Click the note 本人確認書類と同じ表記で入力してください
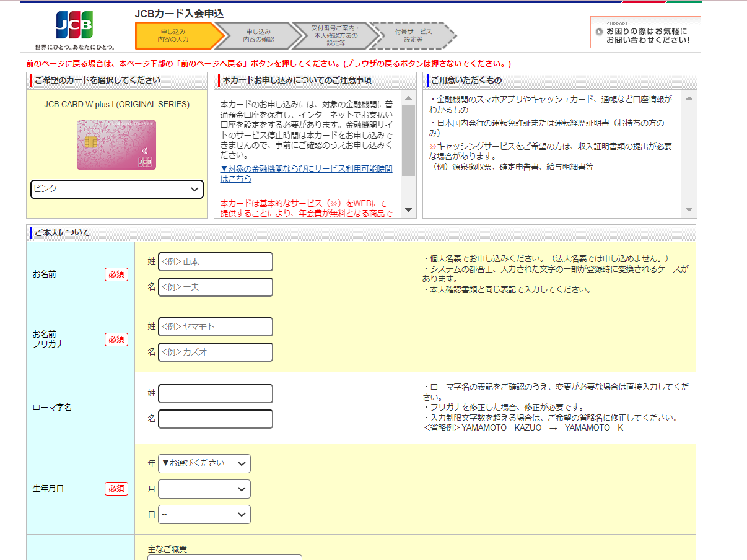Screen dimensions: 747x560 point(508,289)
